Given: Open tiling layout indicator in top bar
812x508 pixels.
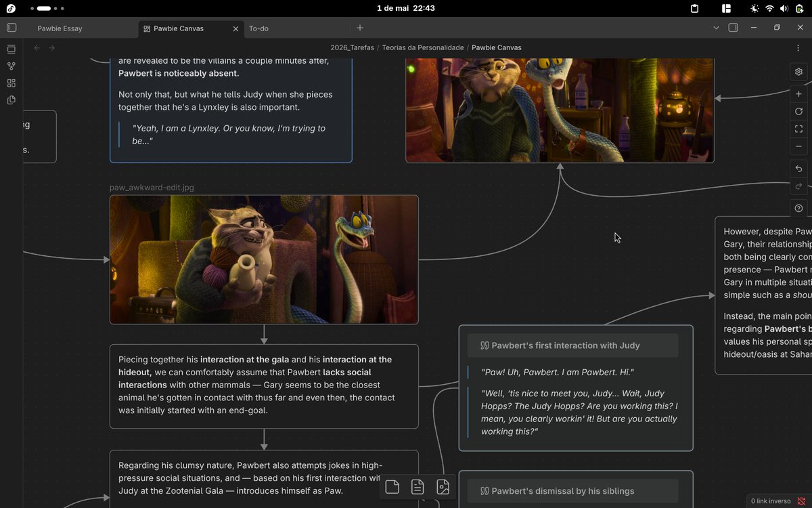Looking at the screenshot, I should 726,8.
